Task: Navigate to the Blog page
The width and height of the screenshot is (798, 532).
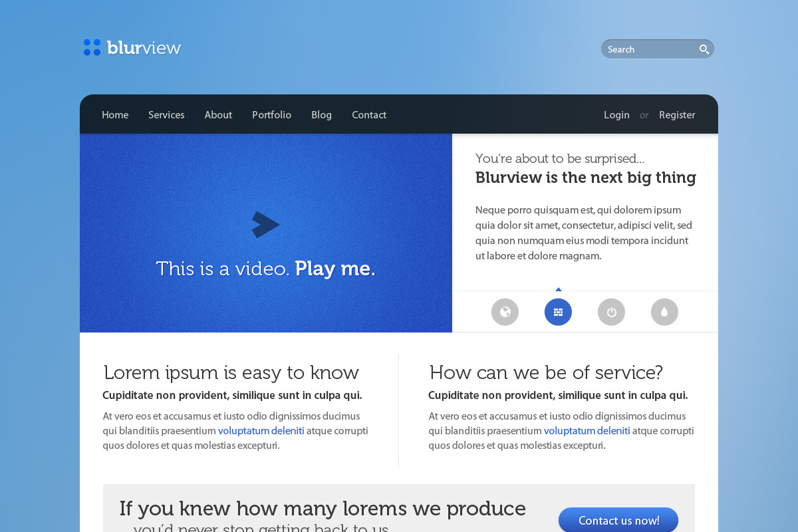Action: pos(321,115)
